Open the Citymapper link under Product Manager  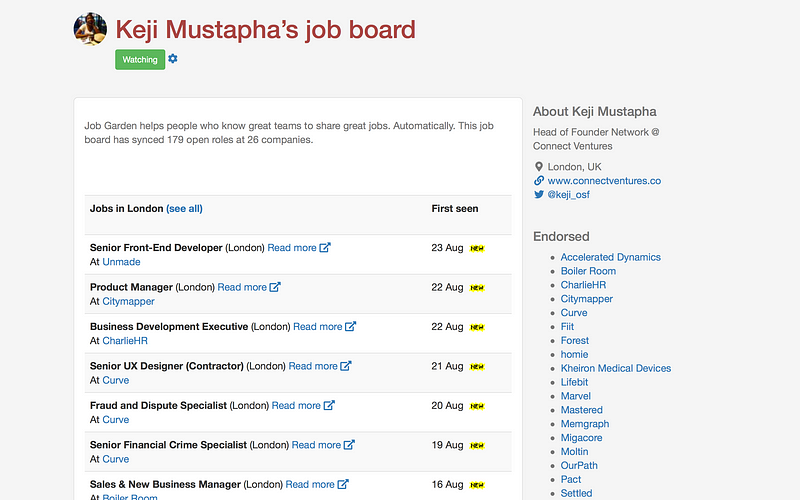[x=128, y=301]
